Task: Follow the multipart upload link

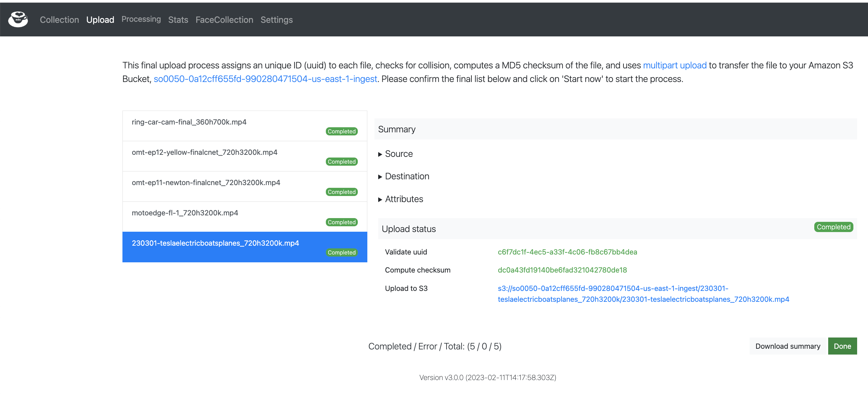Action: (x=674, y=65)
